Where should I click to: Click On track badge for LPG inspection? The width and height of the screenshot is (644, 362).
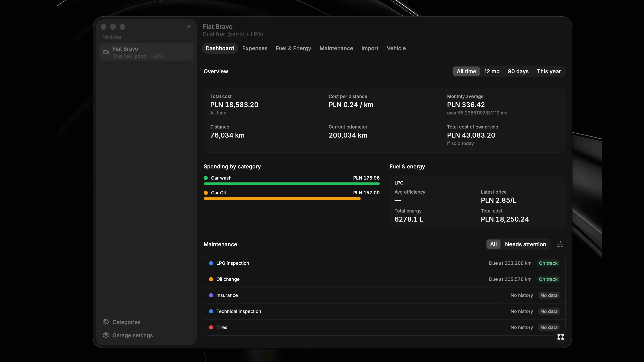(548, 263)
